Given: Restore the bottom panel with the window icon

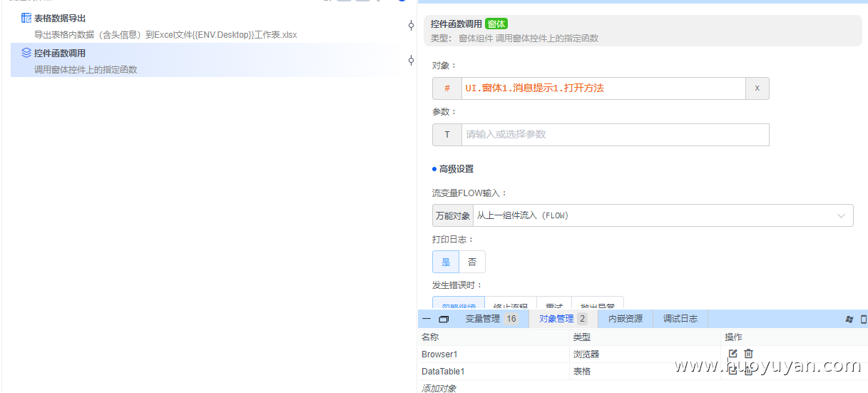Looking at the screenshot, I should (x=444, y=319).
